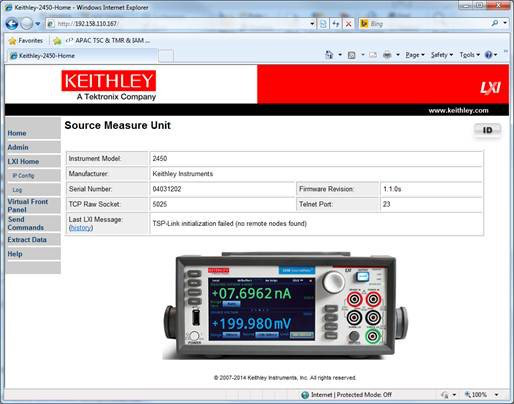Click the blue Help question mark icon
Screen dimensions: 514x404
pyautogui.click(x=488, y=55)
